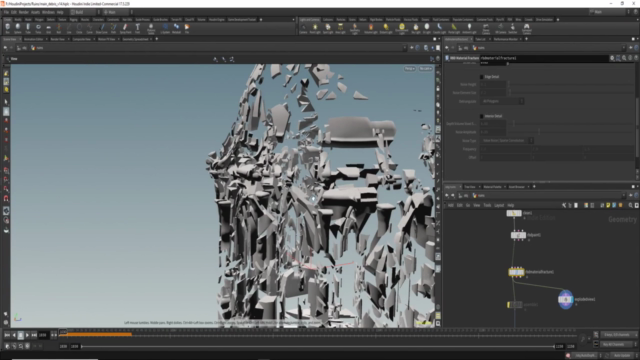This screenshot has height=360, width=640.
Task: Switch to the Geometry Spreadsheet tab
Action: 135,39
